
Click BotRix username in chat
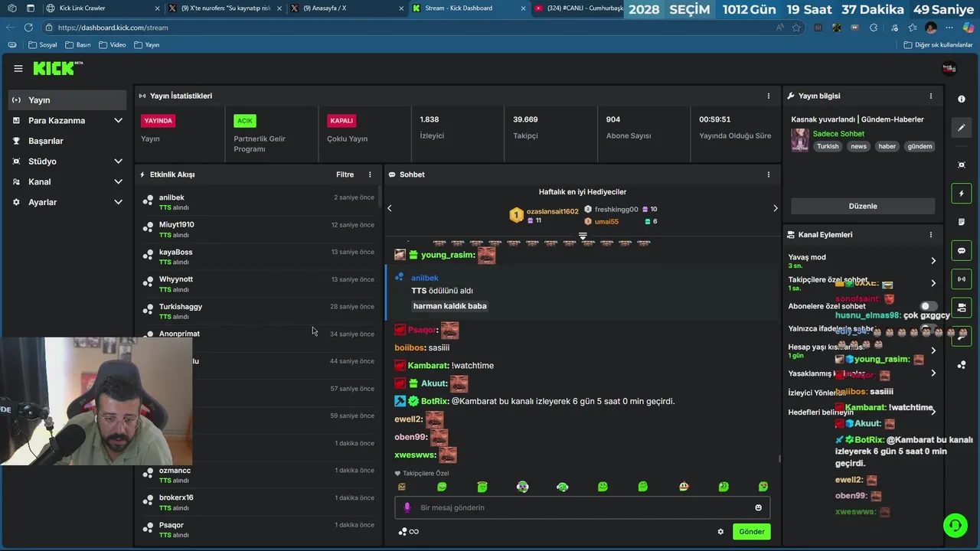tap(435, 401)
